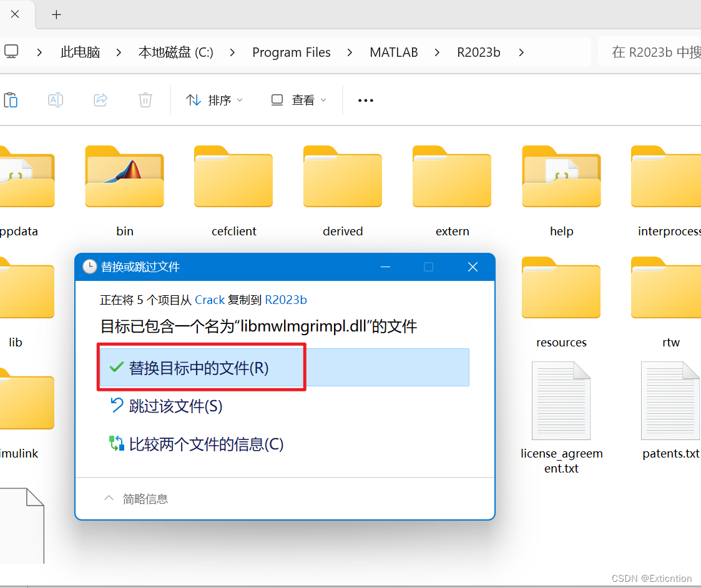Navigate to MATLAB in the breadcrumb path
The width and height of the screenshot is (701, 588).
click(x=394, y=52)
